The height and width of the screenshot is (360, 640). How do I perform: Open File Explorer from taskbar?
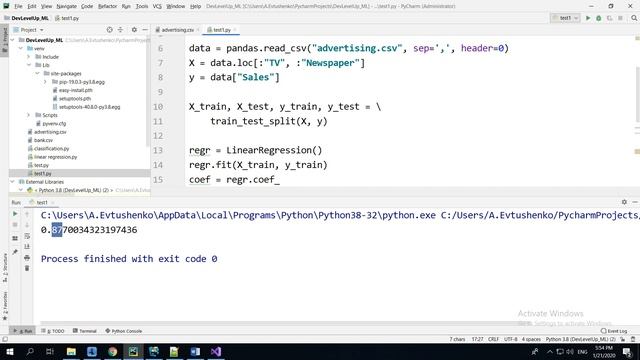click(71, 351)
